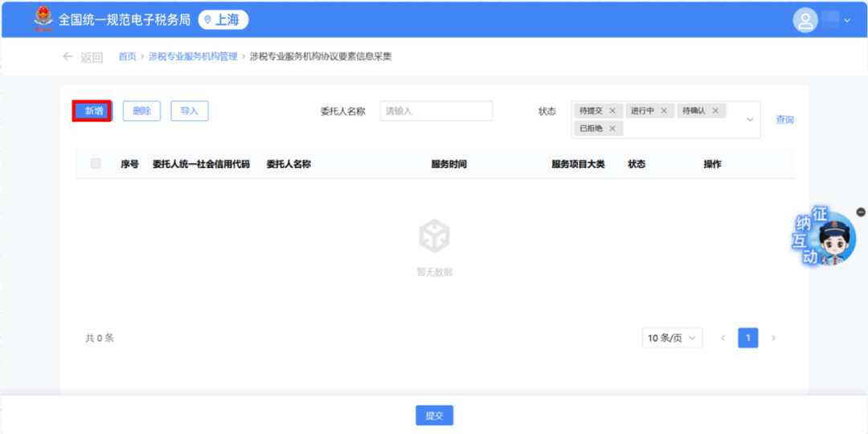Click the 新增 button
The height and width of the screenshot is (434, 868).
coord(92,111)
